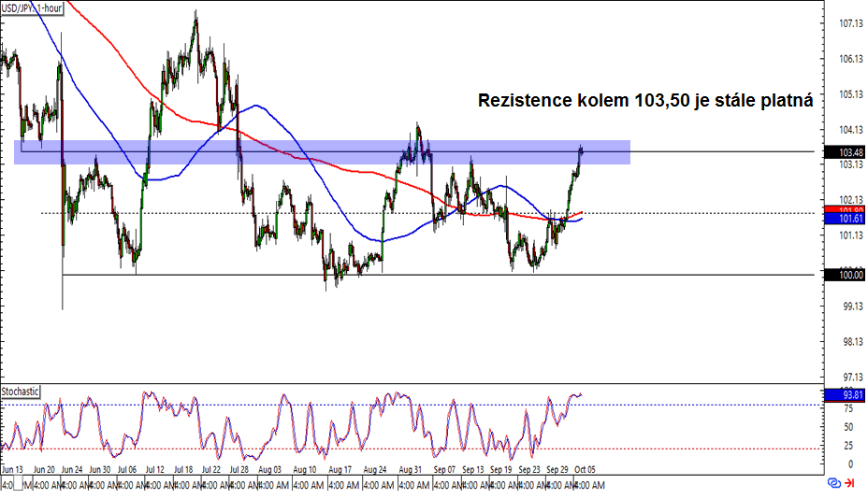
Task: Click the Jul 12 date label
Action: tap(155, 469)
